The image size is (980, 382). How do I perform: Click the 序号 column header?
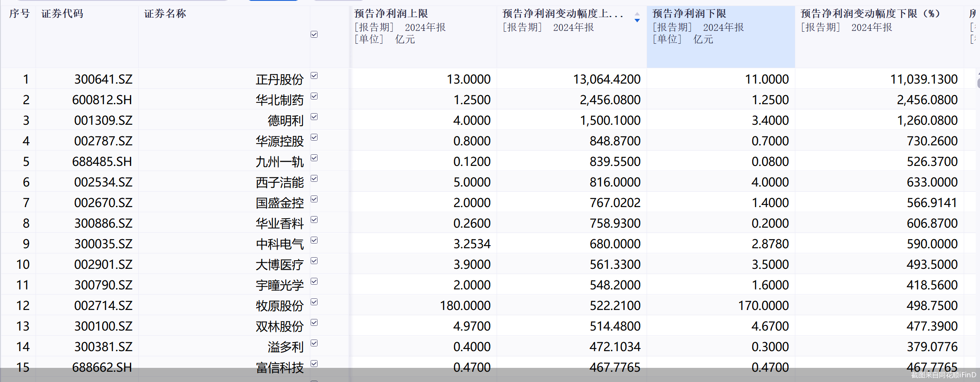click(19, 14)
